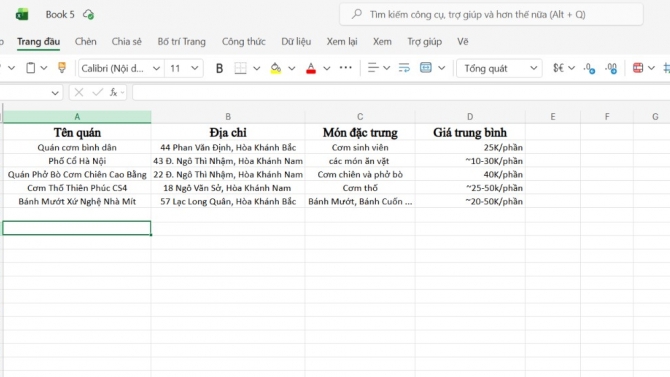The width and height of the screenshot is (670, 377).
Task: Select the Món đặc trưng header cell
Action: point(360,133)
